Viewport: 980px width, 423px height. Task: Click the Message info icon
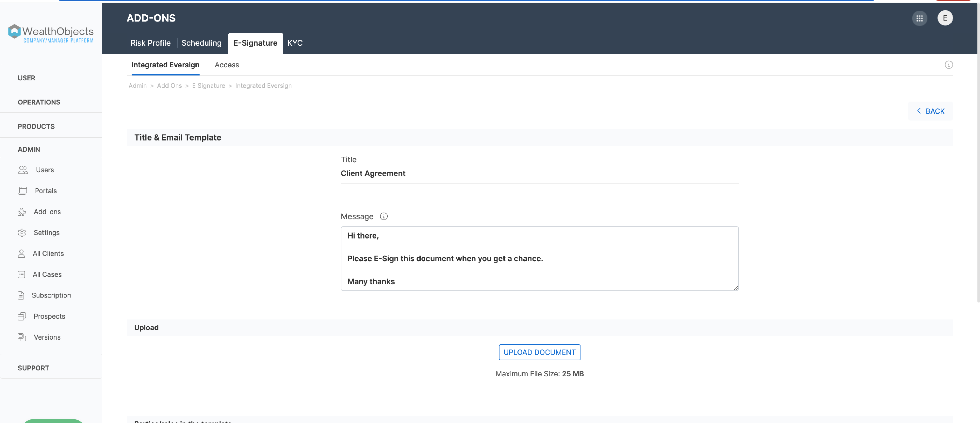coord(384,217)
